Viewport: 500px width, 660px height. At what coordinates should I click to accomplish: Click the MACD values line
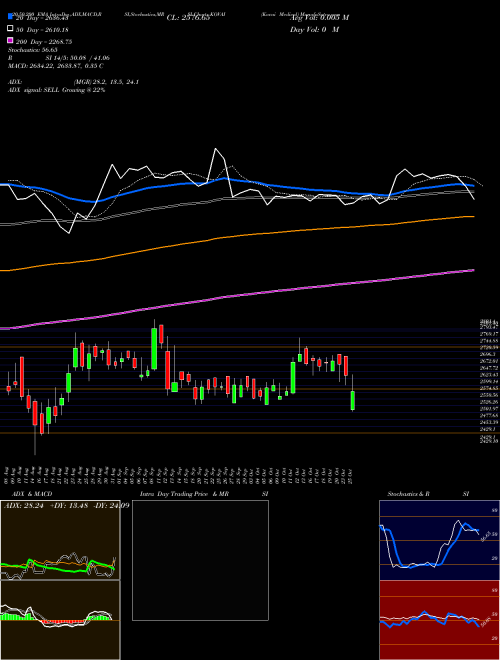click(x=56, y=66)
